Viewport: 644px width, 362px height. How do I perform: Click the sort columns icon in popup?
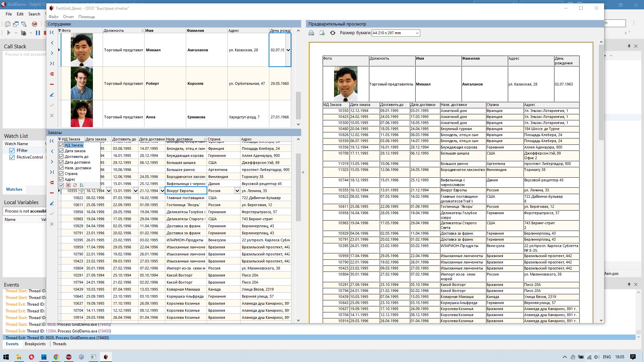click(82, 185)
